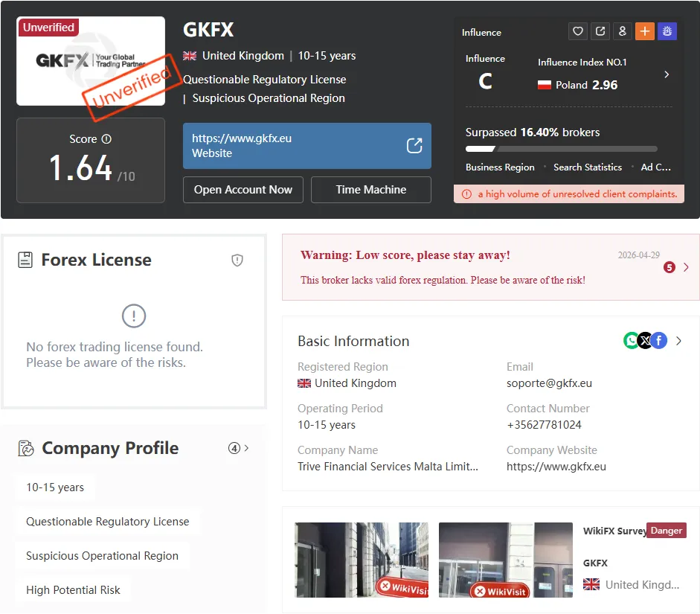The height and width of the screenshot is (614, 700).
Task: Click the Surpassed brokers progress bar
Action: (x=561, y=149)
